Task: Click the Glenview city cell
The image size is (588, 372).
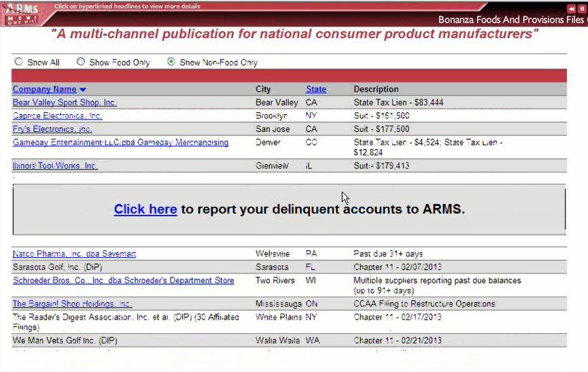Action: [x=272, y=166]
